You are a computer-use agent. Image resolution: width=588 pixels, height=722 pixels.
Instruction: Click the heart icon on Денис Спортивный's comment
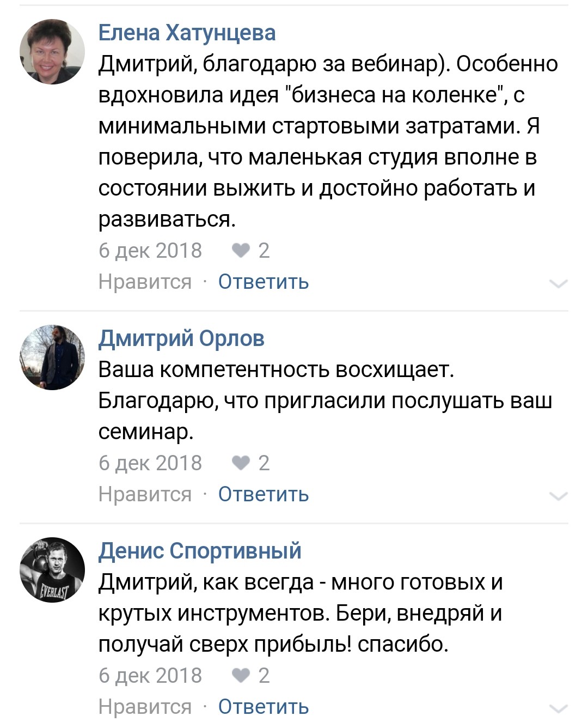(x=240, y=676)
